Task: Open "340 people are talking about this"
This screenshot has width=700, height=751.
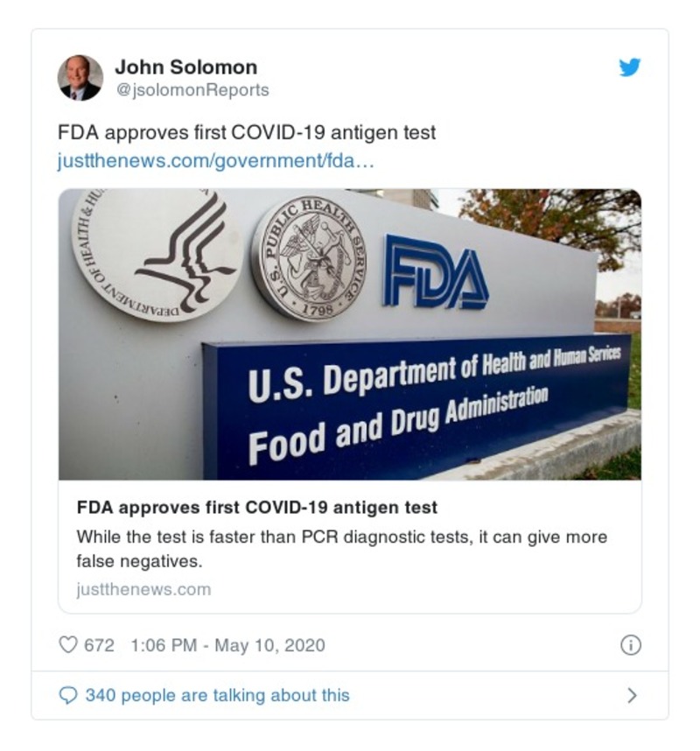Action: pos(217,696)
